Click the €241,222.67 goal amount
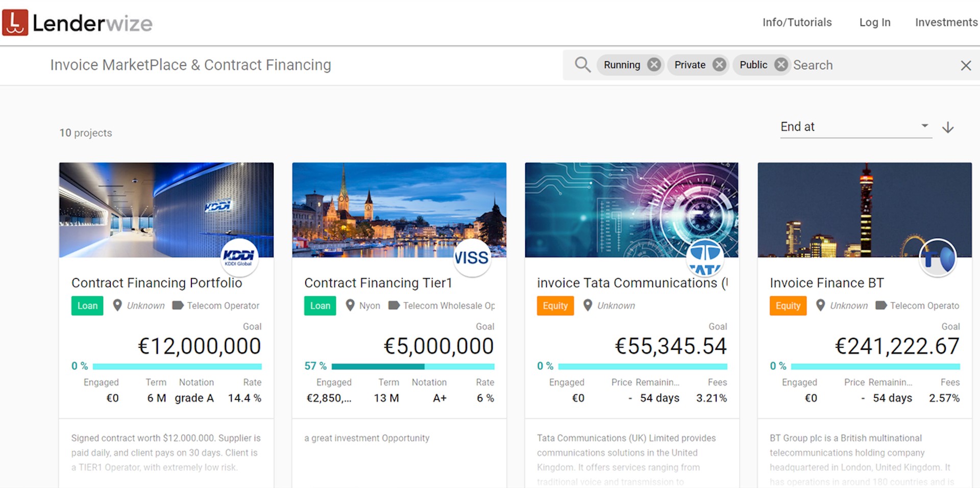Screen dimensions: 980x488 pos(897,346)
